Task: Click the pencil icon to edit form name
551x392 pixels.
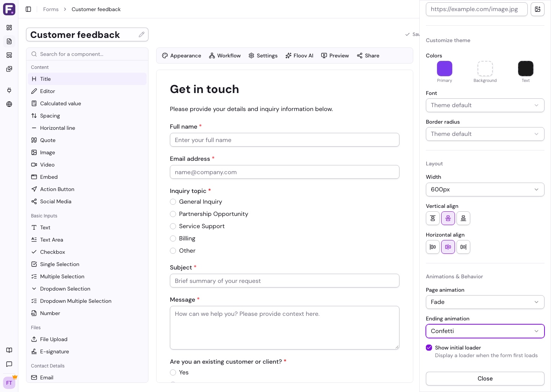Action: pos(142,34)
